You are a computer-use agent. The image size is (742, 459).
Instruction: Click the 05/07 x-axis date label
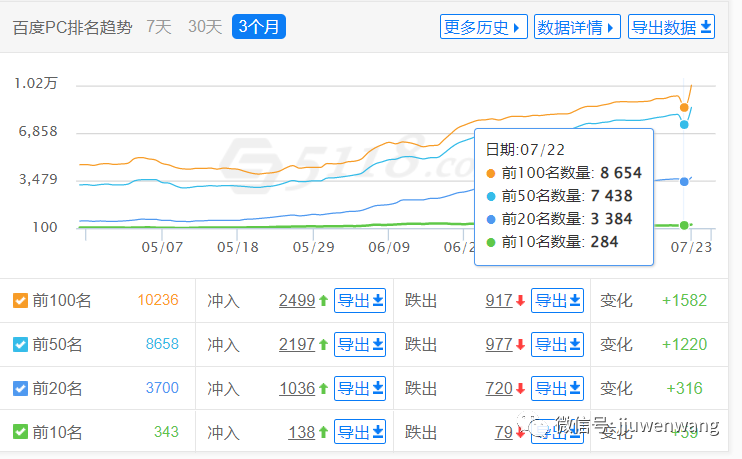click(162, 247)
